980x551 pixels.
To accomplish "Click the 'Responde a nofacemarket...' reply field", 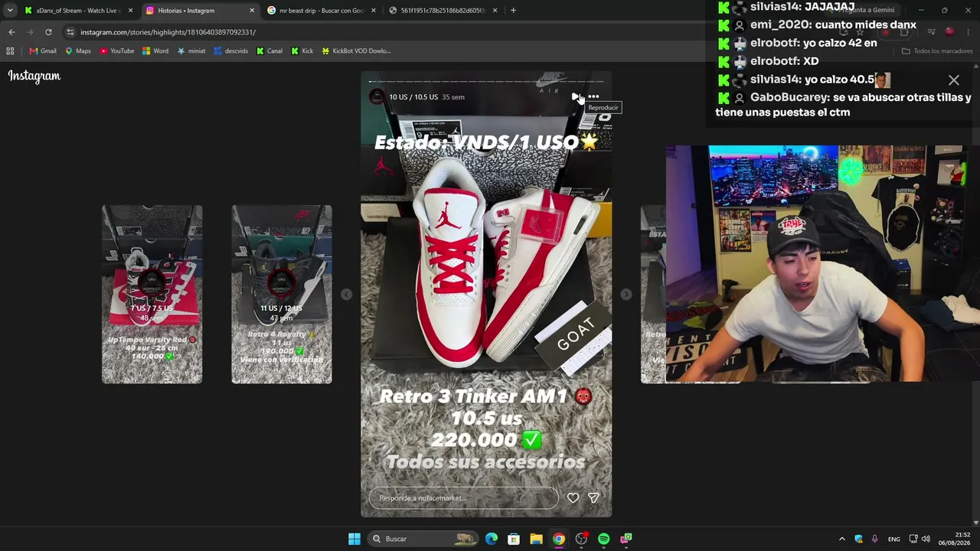I will (463, 498).
